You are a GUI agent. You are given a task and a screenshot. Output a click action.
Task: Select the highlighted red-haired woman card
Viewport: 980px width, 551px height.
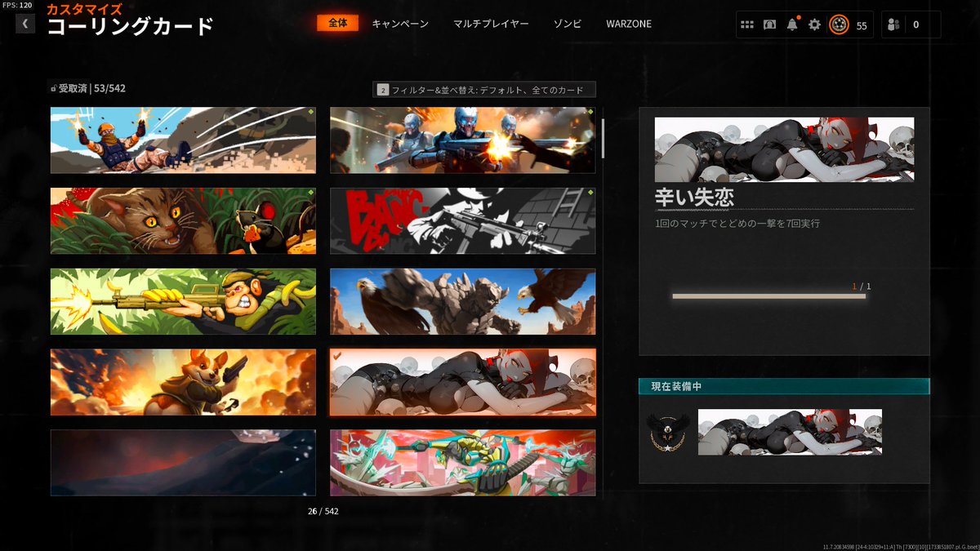click(463, 382)
